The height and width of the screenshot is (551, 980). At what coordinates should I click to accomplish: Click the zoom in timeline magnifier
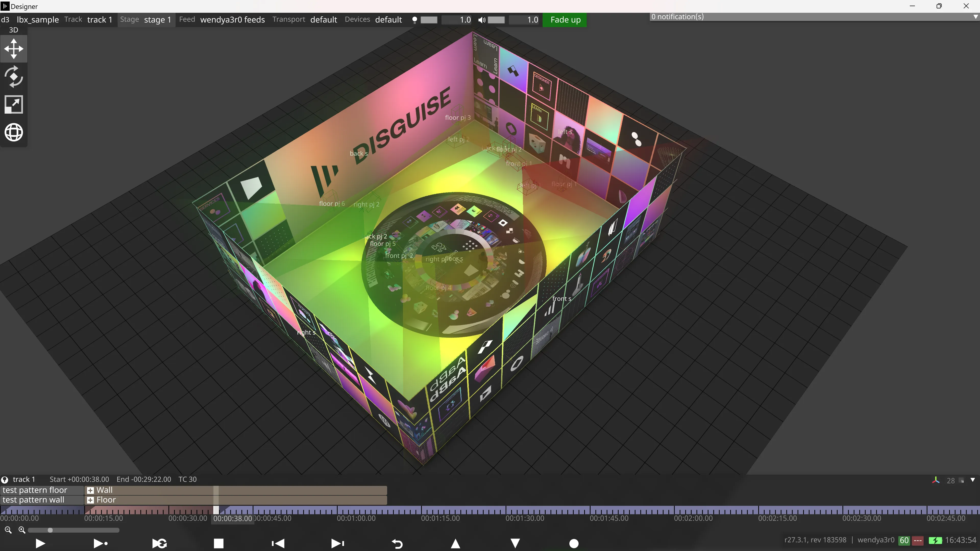pyautogui.click(x=22, y=530)
